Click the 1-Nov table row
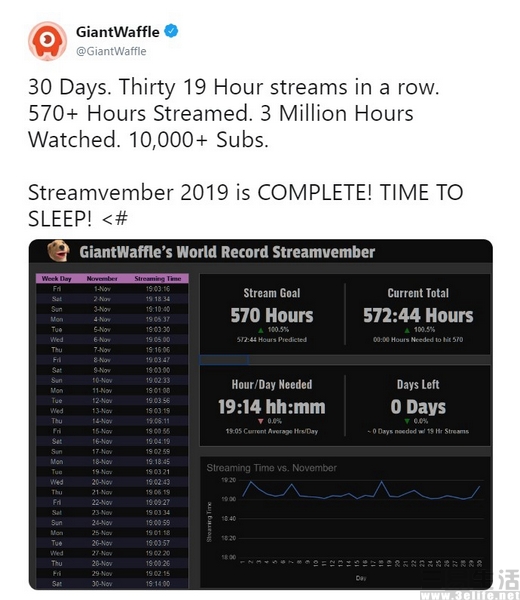 tap(112, 289)
